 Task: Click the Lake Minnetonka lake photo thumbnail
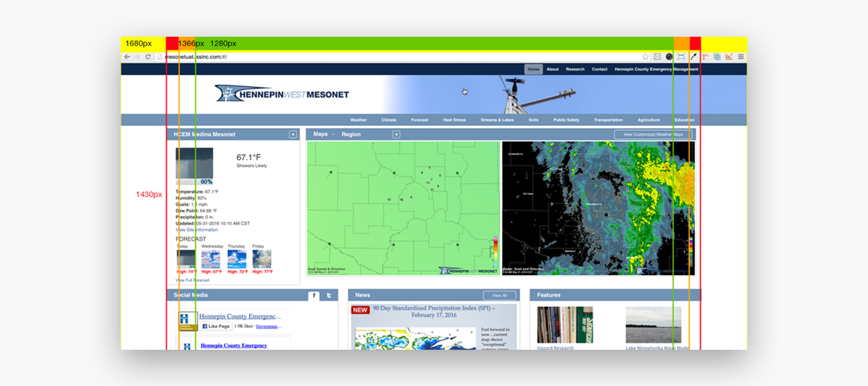[x=653, y=325]
